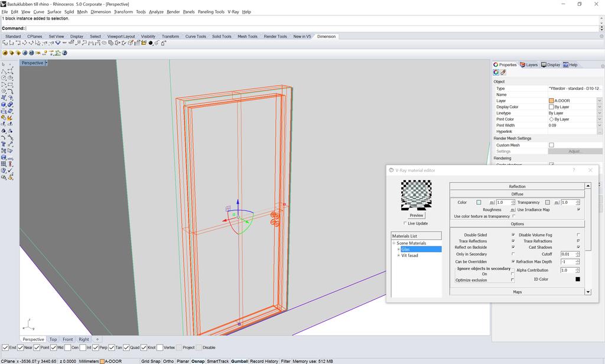Click the Text object T icon in sidebar
The height and width of the screenshot is (364, 605).
[4, 144]
